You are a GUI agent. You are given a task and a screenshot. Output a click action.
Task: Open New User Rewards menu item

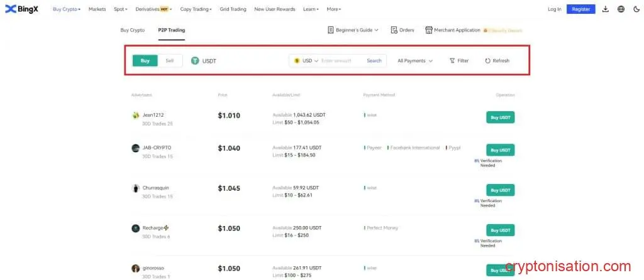coord(275,9)
